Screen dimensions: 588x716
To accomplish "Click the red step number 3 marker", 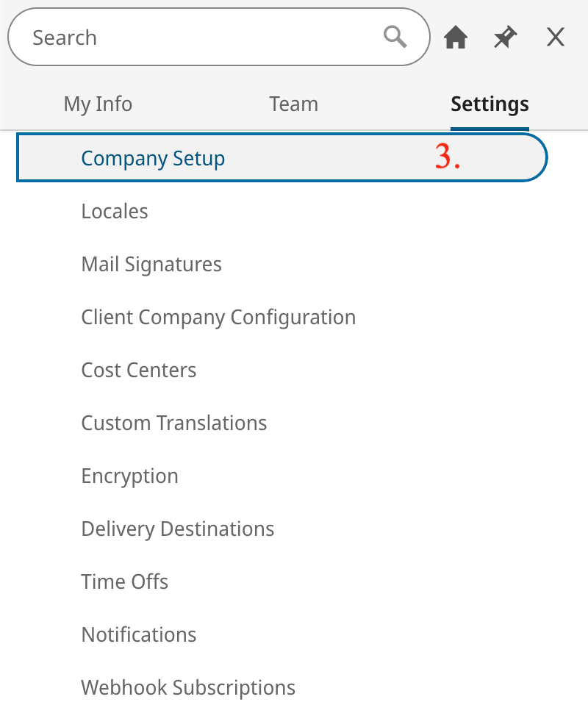I will coord(448,157).
